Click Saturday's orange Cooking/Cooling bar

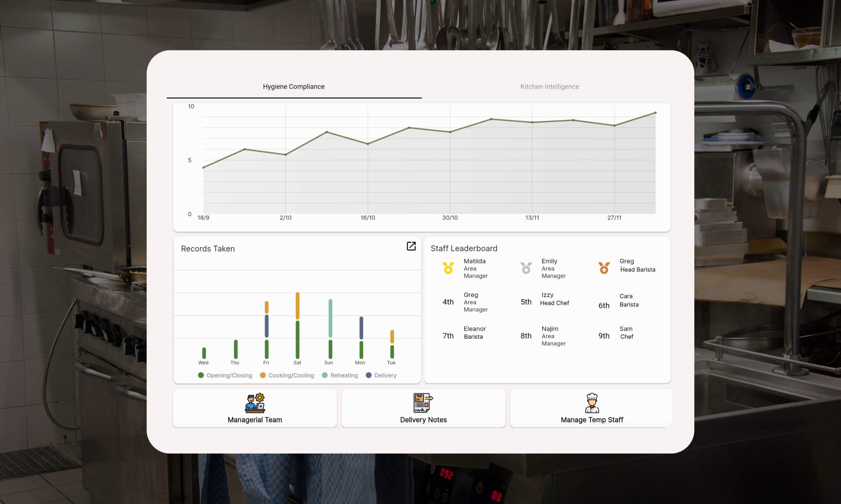coord(297,305)
